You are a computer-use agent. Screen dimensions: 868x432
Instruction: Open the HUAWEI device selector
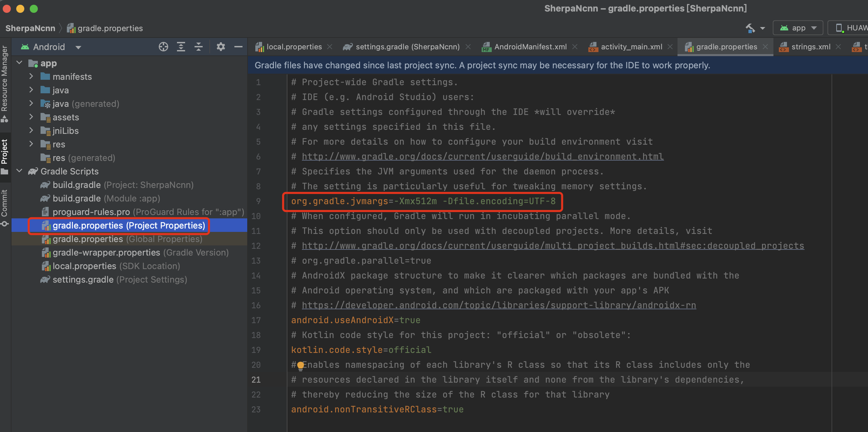848,28
